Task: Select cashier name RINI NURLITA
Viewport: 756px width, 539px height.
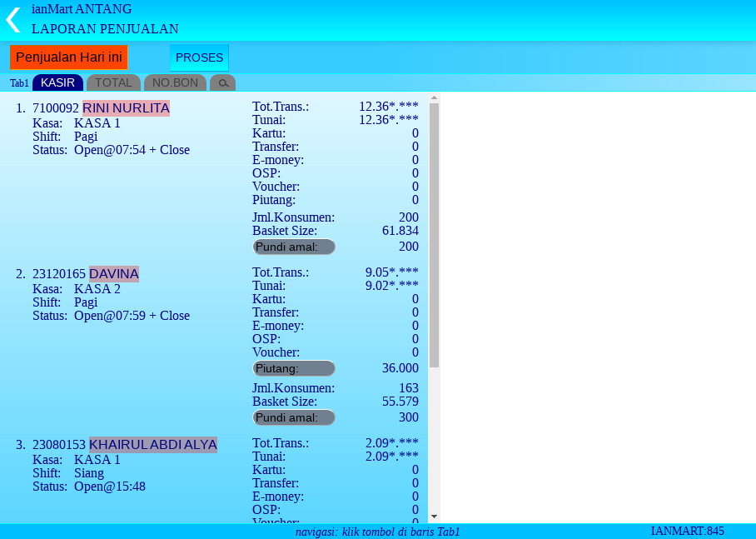Action: (126, 107)
